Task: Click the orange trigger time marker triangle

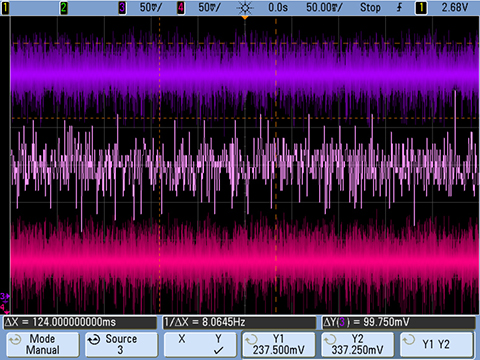Action: (x=245, y=17)
